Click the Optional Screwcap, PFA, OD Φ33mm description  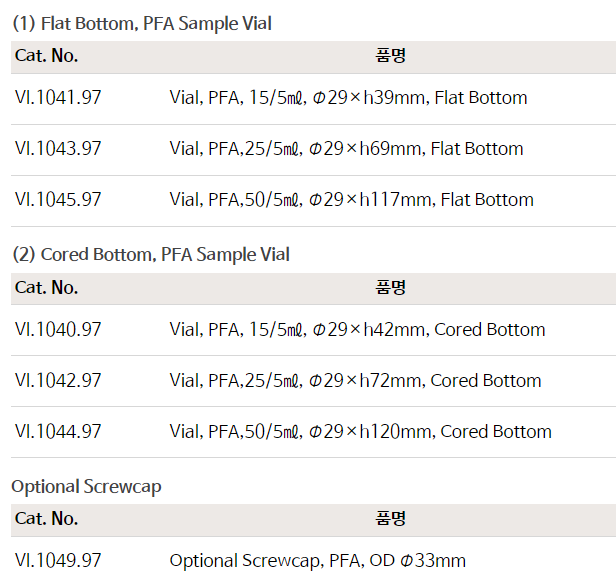coord(317,561)
